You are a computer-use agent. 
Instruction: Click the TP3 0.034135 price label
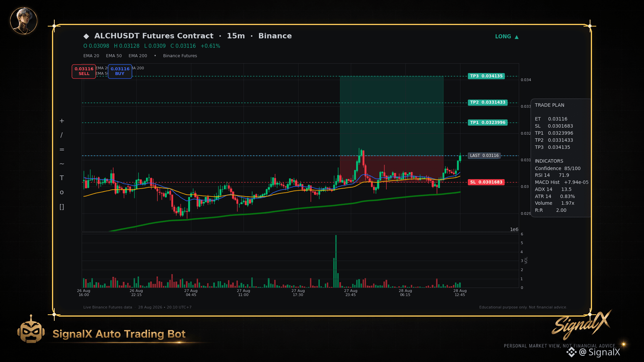click(486, 76)
